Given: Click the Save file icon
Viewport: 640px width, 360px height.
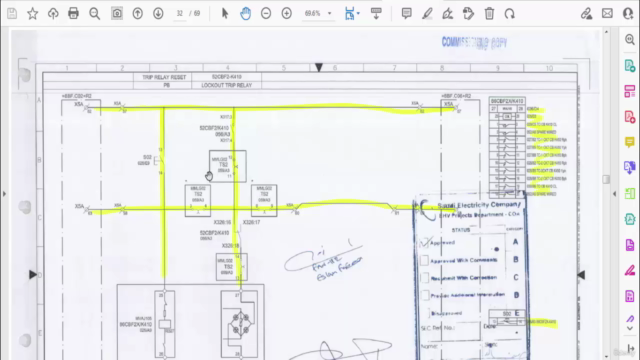Looking at the screenshot, I should point(12,13).
